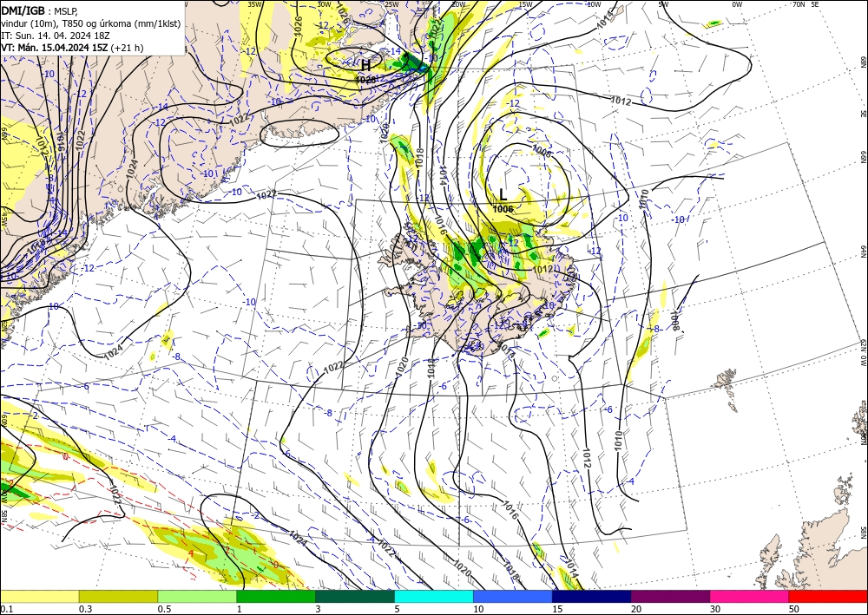Select the pink 30–50 legend swatch
This screenshot has width=868, height=615.
pyautogui.click(x=750, y=596)
